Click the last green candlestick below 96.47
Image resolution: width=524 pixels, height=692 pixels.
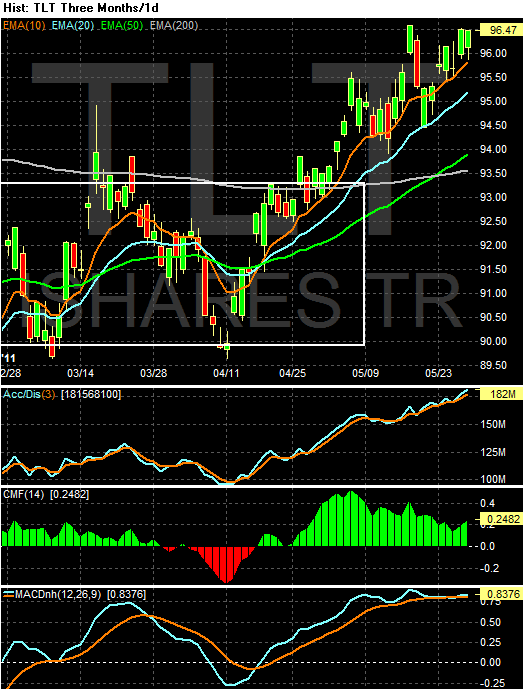pyautogui.click(x=468, y=39)
